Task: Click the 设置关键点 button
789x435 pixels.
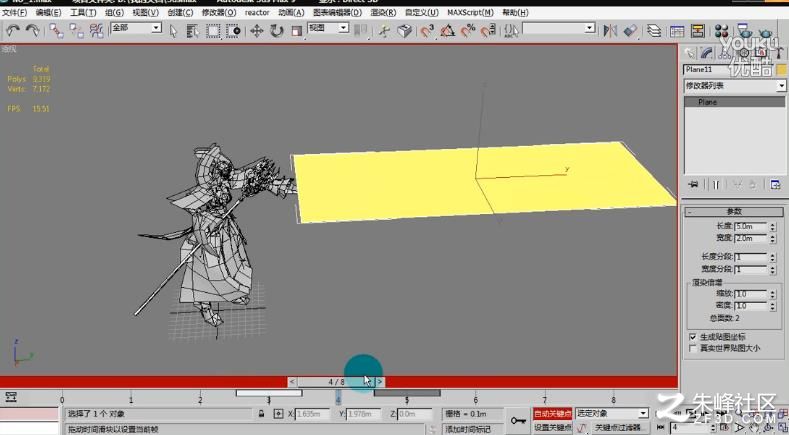Action: click(x=552, y=427)
